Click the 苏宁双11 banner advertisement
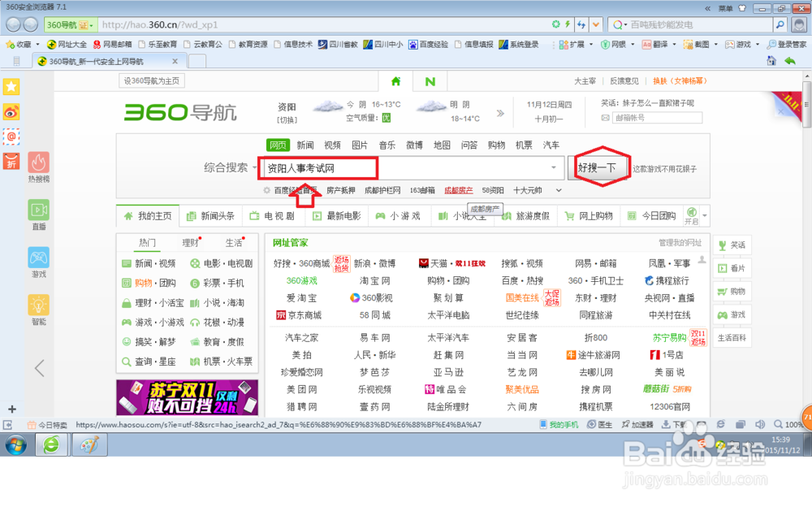Screen dimensions: 812x507 [187, 397]
